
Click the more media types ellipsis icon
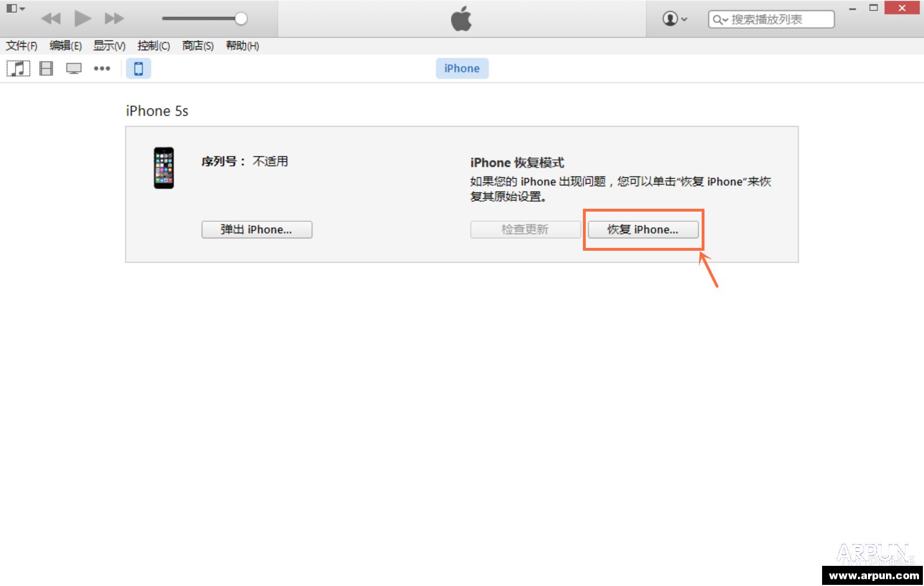click(x=102, y=68)
